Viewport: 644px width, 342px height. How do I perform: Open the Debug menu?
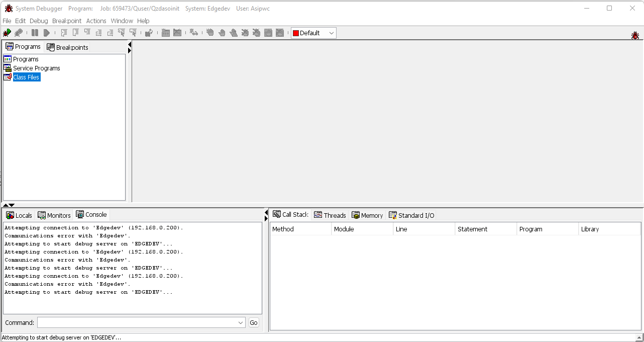pos(39,21)
